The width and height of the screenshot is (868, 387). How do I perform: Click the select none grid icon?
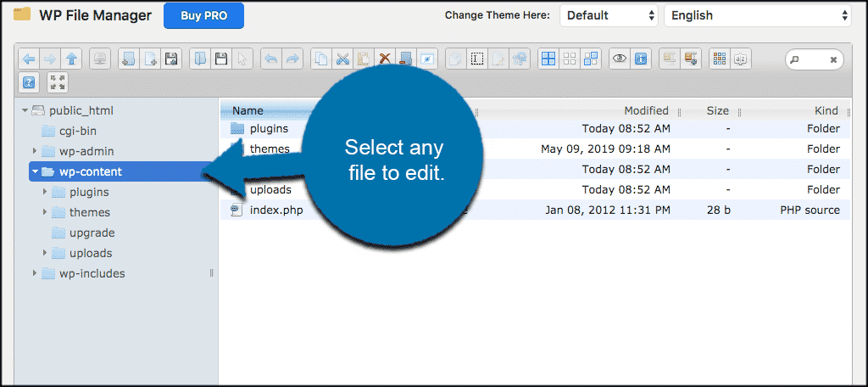pos(570,59)
